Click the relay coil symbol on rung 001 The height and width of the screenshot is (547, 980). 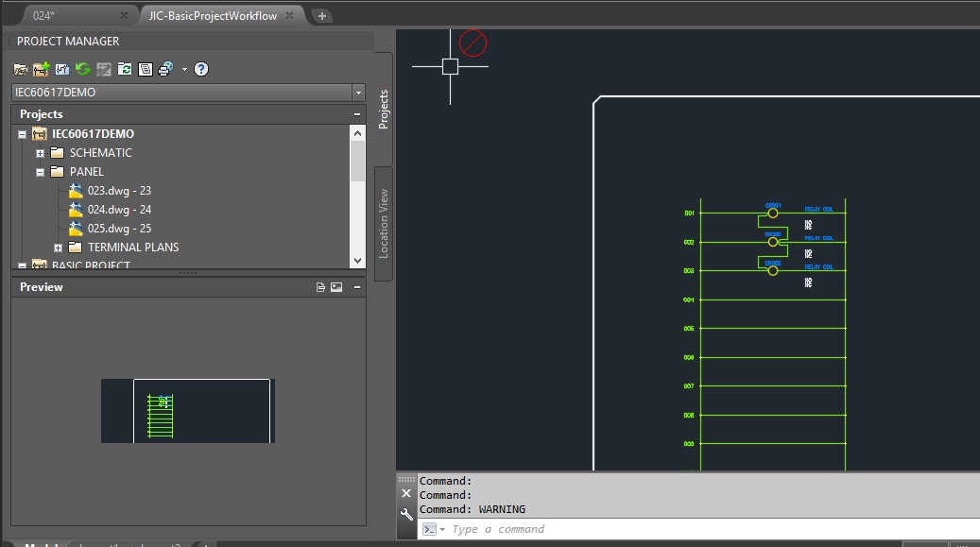tap(773, 214)
